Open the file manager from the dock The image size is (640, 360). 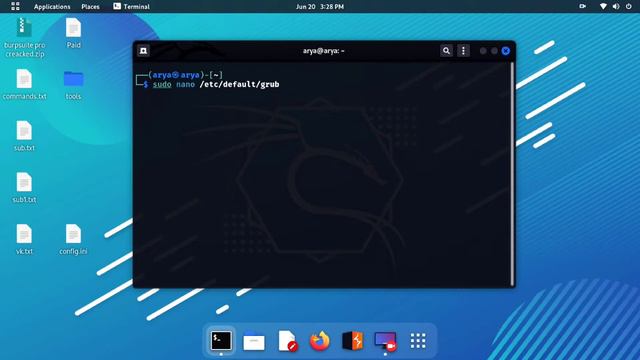(254, 341)
